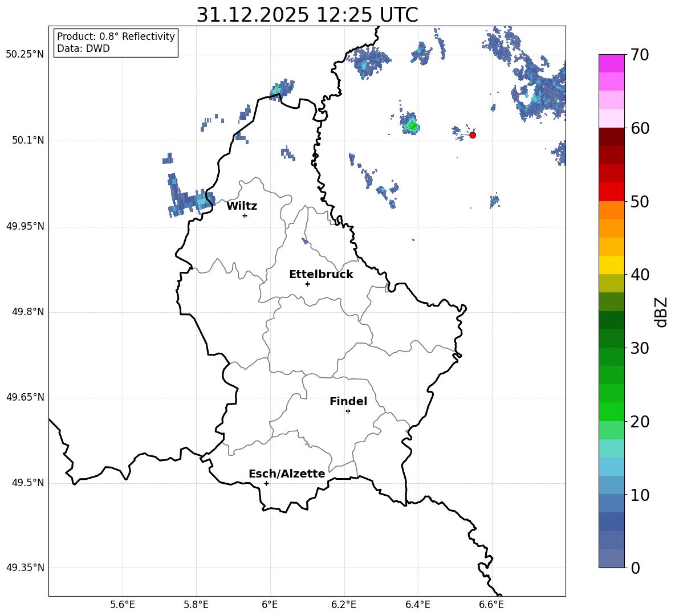Click the colorbar tick value 0
Viewport: 675px width, 616px height.
click(635, 568)
